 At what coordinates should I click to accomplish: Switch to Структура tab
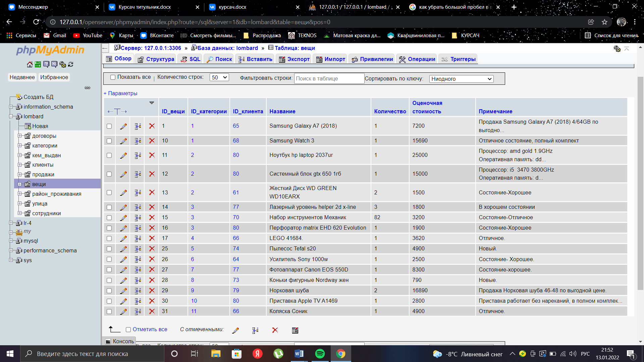point(156,59)
